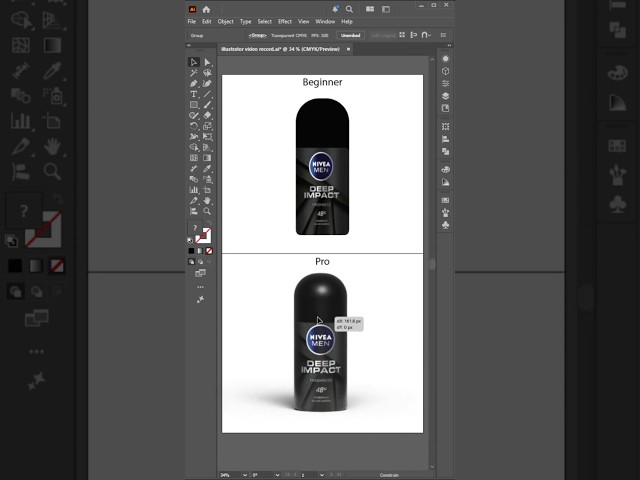Select the Line Segment tool
Screen dimensions: 640x480
(x=207, y=94)
